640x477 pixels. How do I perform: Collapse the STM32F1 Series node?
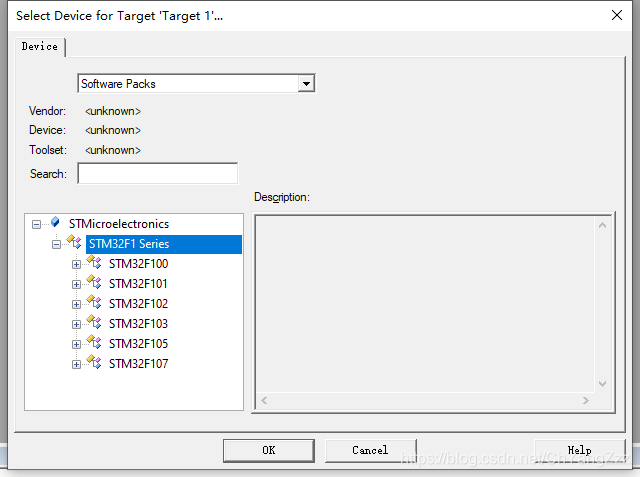(x=56, y=244)
